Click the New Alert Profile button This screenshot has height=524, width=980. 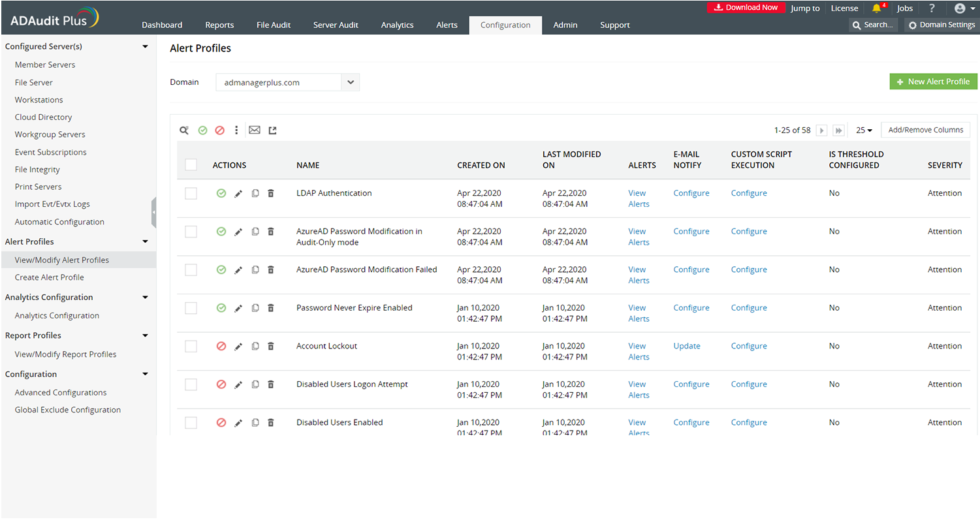point(933,82)
